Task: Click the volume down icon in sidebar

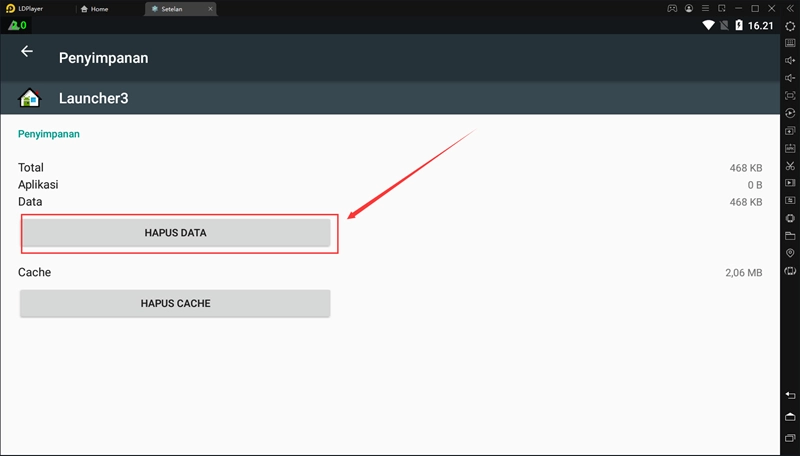Action: click(790, 78)
